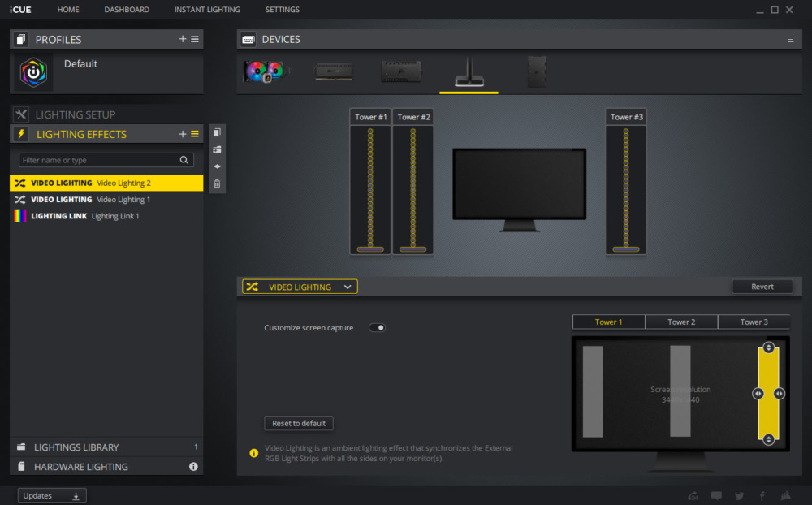Click the Lighting Effects bolt icon

coord(21,134)
